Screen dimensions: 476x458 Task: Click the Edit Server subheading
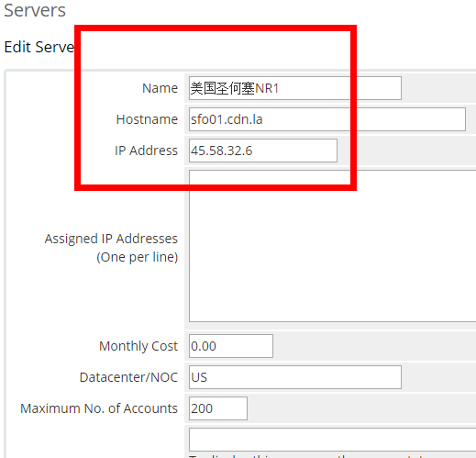click(x=39, y=47)
